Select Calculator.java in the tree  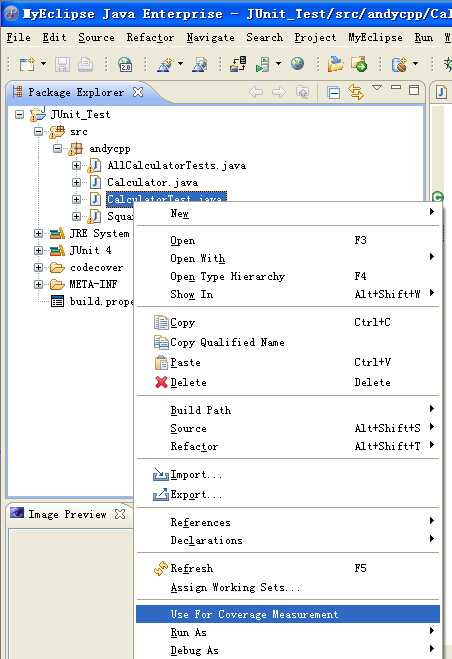pyautogui.click(x=152, y=182)
